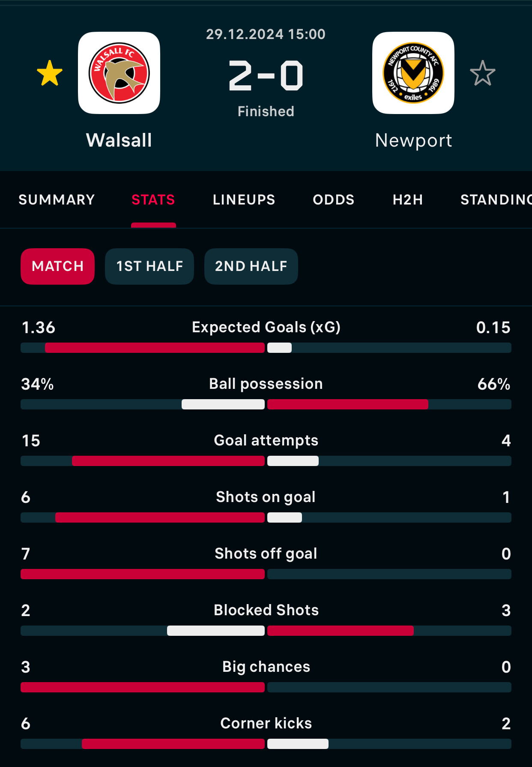This screenshot has height=767, width=532.
Task: Show 1st Half statistics
Action: pyautogui.click(x=149, y=266)
